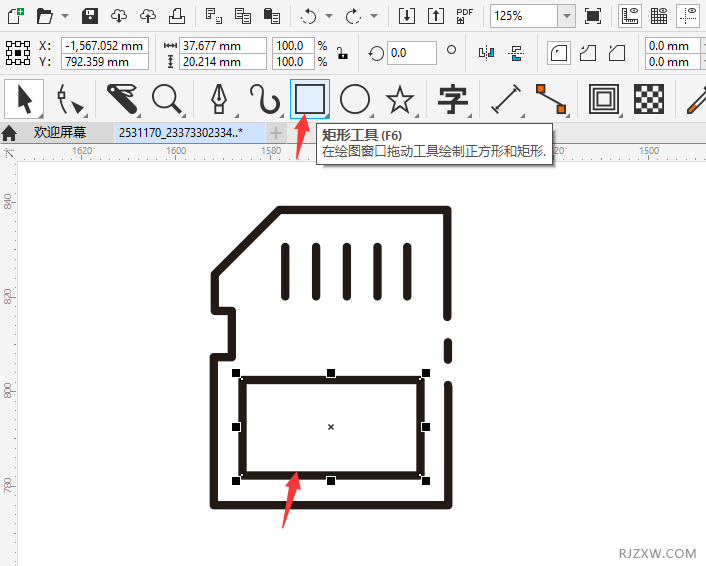This screenshot has height=566, width=706.
Task: Toggle rulers display
Action: point(630,16)
